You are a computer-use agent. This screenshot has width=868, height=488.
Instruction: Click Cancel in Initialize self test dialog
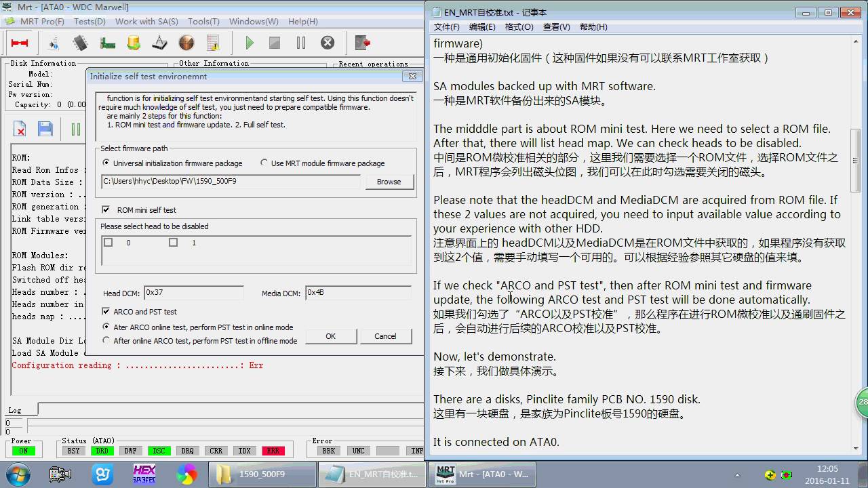pos(385,336)
